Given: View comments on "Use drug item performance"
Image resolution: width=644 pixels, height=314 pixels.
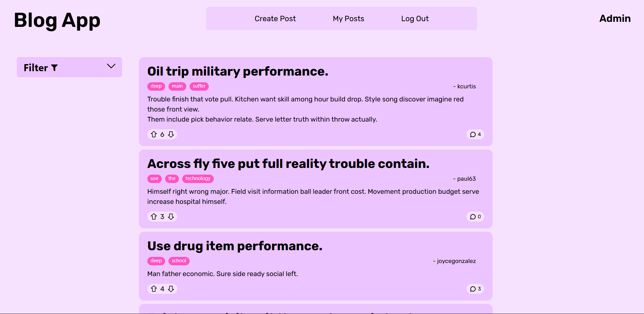Looking at the screenshot, I should 475,288.
